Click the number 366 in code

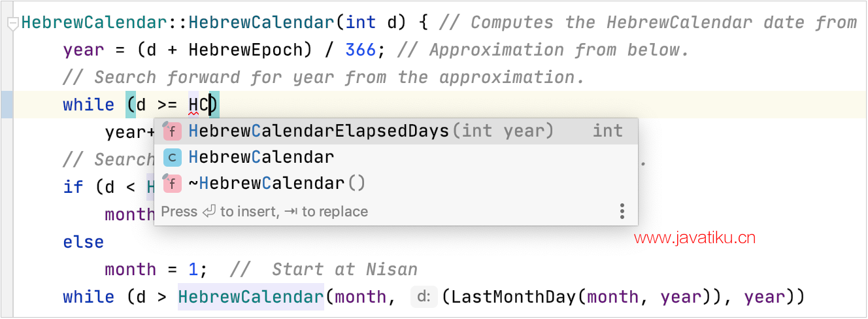pos(361,50)
